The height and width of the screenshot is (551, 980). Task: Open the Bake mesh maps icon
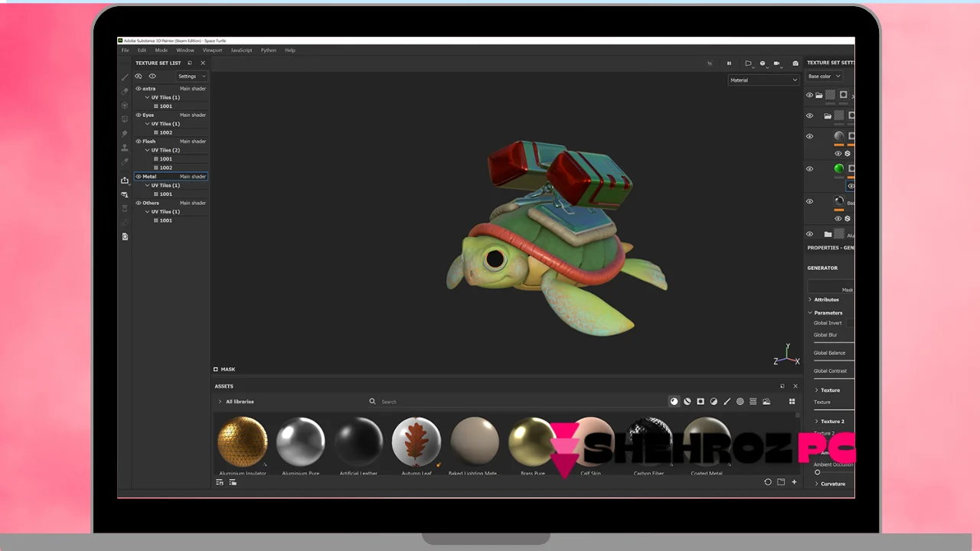click(125, 194)
